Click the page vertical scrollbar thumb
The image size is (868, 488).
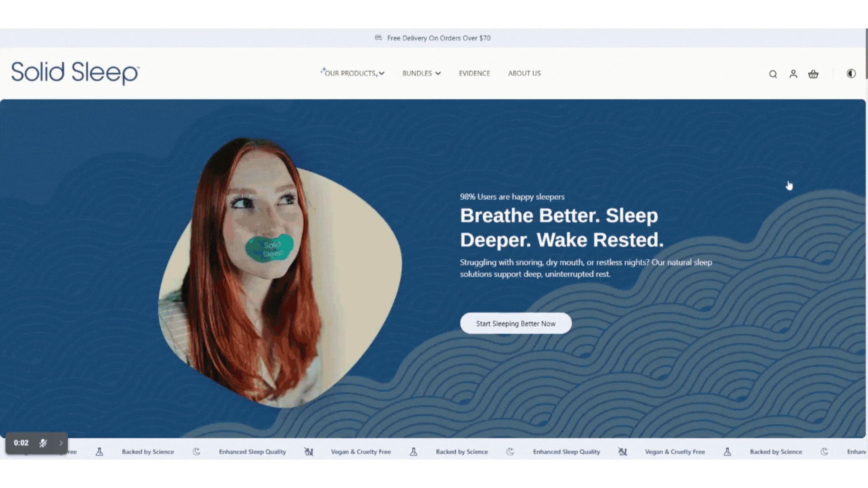[x=866, y=54]
